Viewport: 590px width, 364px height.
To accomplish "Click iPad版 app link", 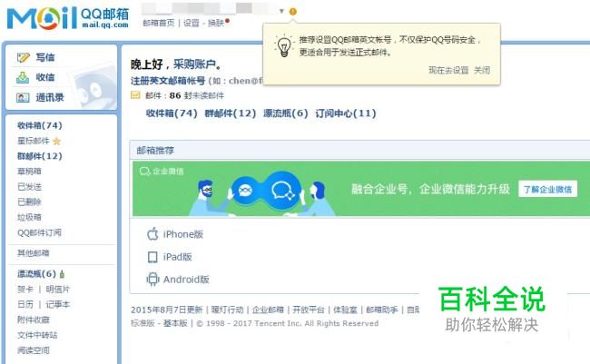I will [x=178, y=257].
